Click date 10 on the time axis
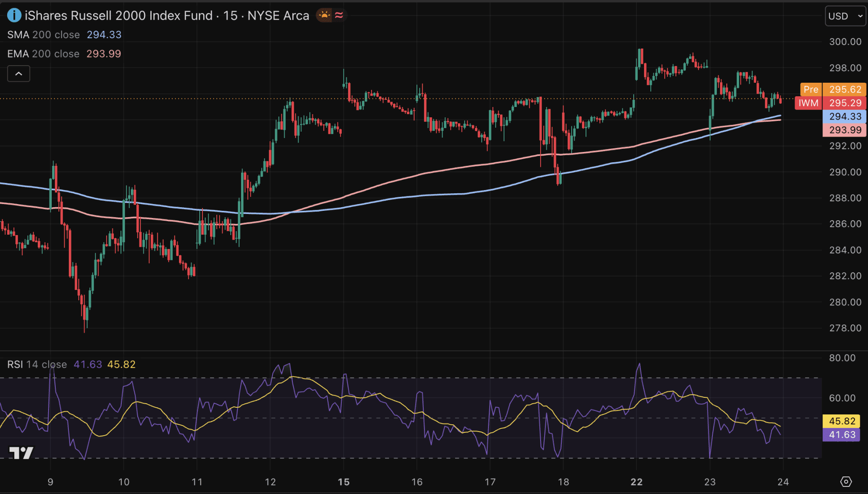Image resolution: width=868 pixels, height=494 pixels. (x=124, y=482)
